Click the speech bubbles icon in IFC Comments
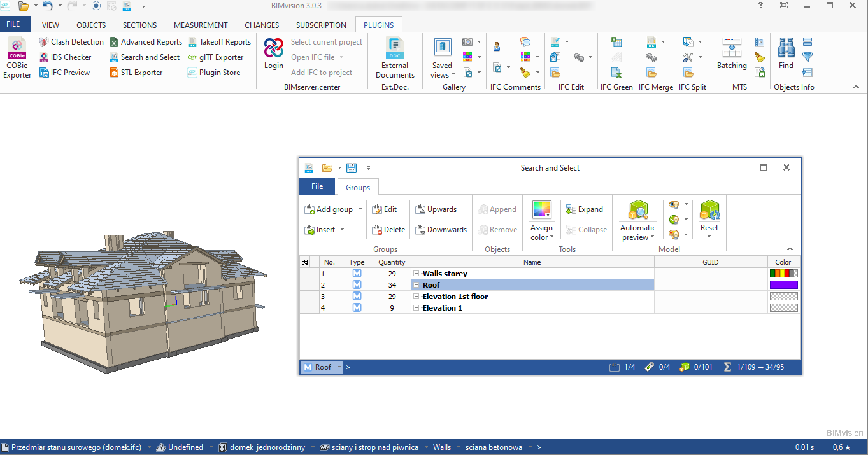Image resolution: width=868 pixels, height=455 pixels. [x=525, y=42]
